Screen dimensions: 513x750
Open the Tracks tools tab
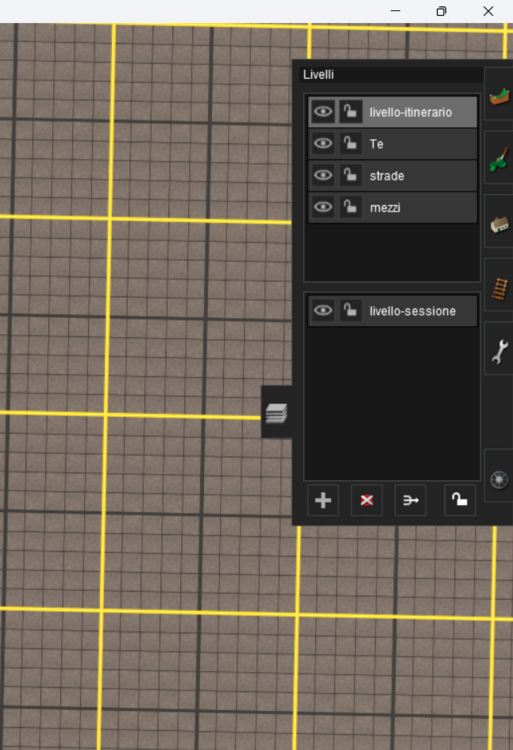[499, 286]
